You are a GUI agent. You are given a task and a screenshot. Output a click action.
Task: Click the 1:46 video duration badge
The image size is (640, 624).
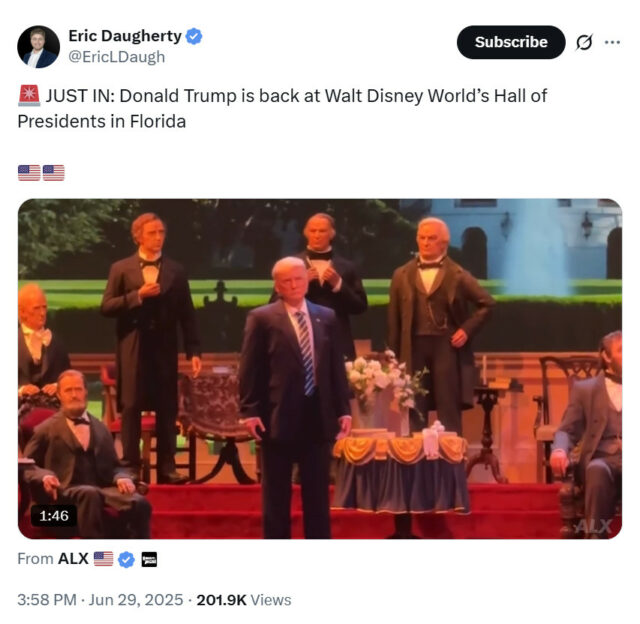(54, 516)
